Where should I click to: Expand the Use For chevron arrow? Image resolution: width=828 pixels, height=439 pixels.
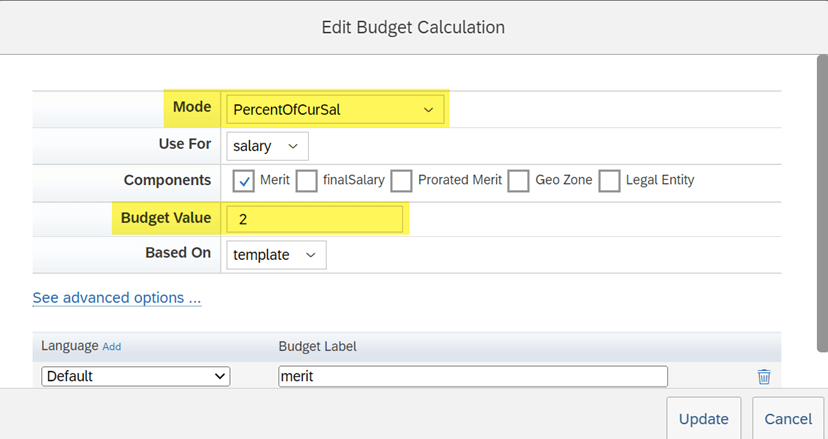[293, 146]
